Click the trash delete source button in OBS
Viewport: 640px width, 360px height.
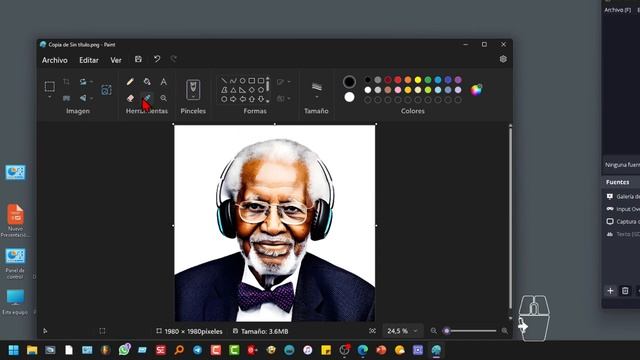(625, 291)
